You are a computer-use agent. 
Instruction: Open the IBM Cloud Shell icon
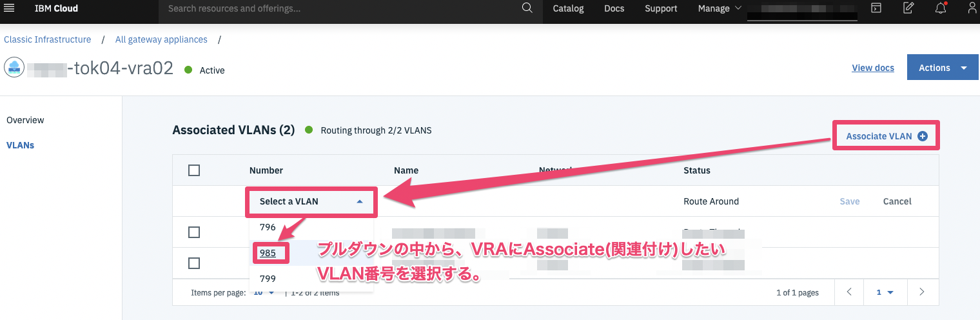(876, 8)
